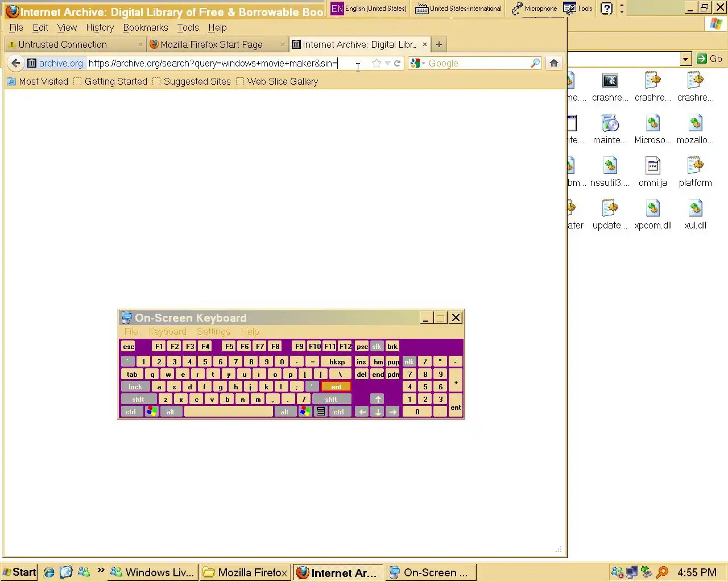Toggle left ctrl key on keyboard
Viewport: 728px width, 582px height.
tap(131, 411)
